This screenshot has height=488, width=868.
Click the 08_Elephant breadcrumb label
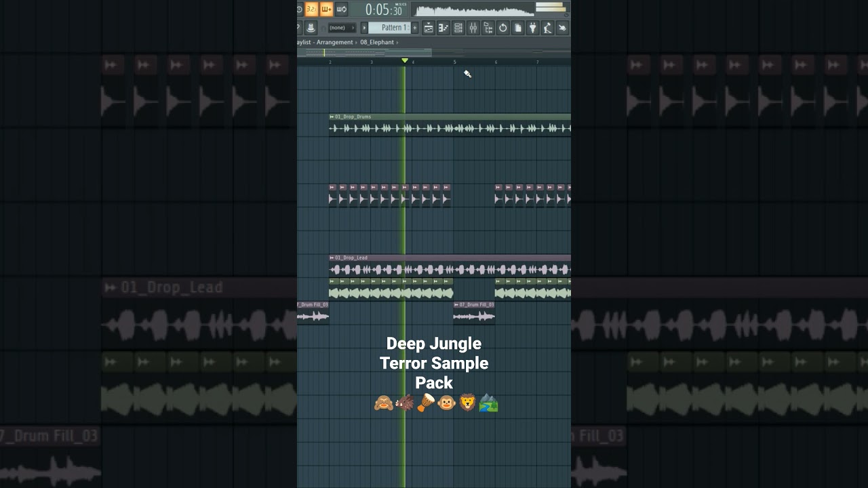point(377,42)
